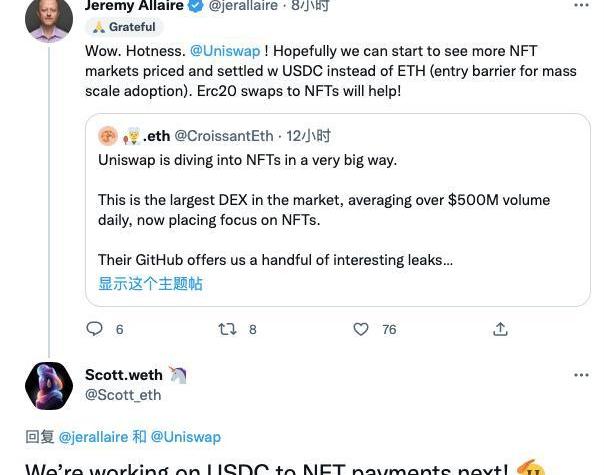Click the reply icon under Jeremy's tweet
This screenshot has width=604, height=475.
click(x=95, y=329)
